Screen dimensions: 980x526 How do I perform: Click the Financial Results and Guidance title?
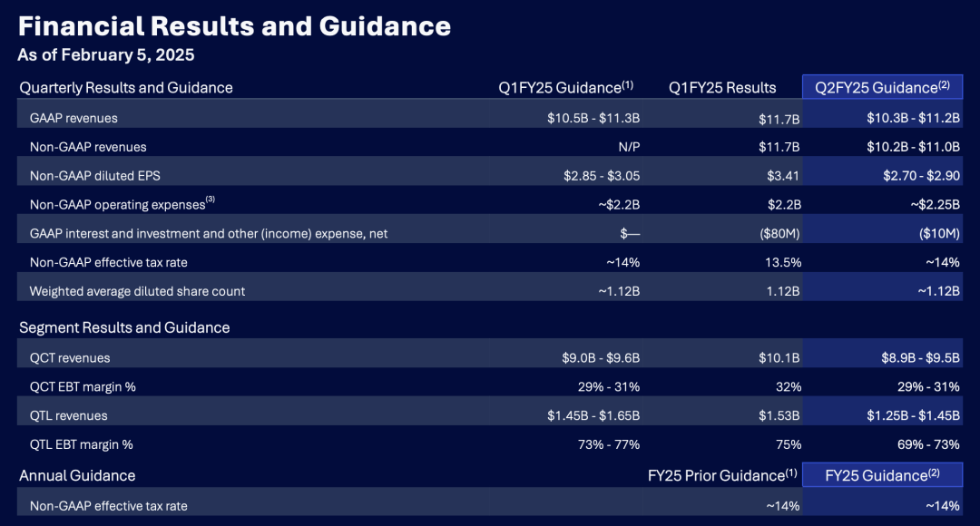tap(234, 25)
